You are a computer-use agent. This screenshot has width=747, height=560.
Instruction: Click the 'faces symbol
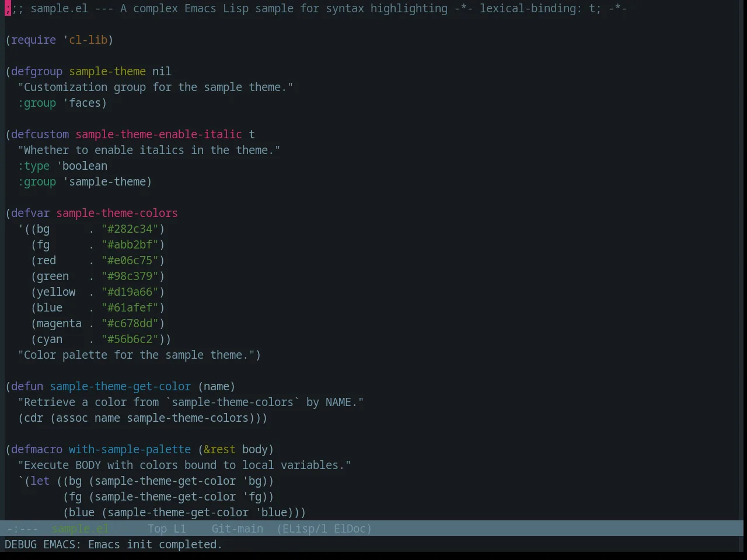pos(82,103)
